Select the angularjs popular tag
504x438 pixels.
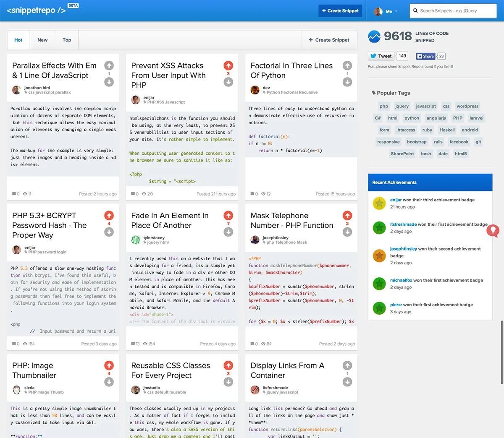[436, 118]
